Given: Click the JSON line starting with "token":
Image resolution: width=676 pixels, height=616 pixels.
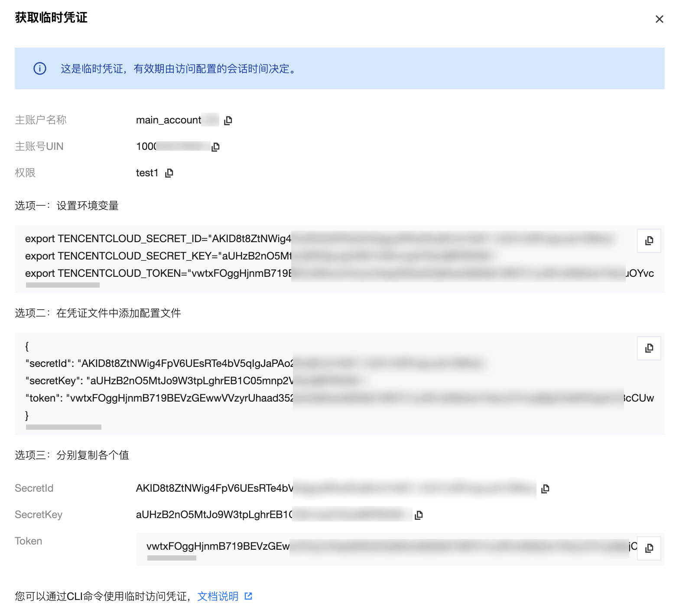Looking at the screenshot, I should 340,398.
